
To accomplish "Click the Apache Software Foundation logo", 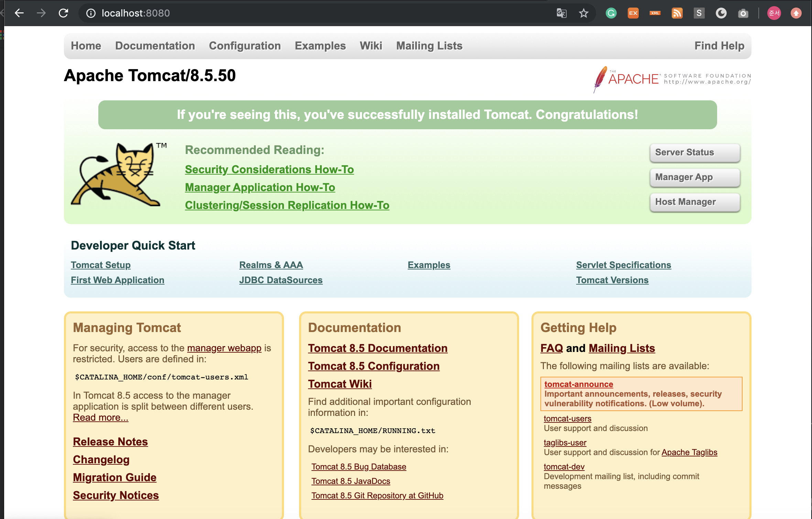I will pos(672,79).
